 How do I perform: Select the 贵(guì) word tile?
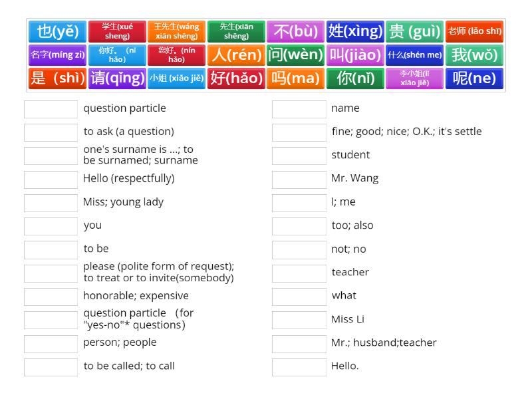(x=415, y=31)
